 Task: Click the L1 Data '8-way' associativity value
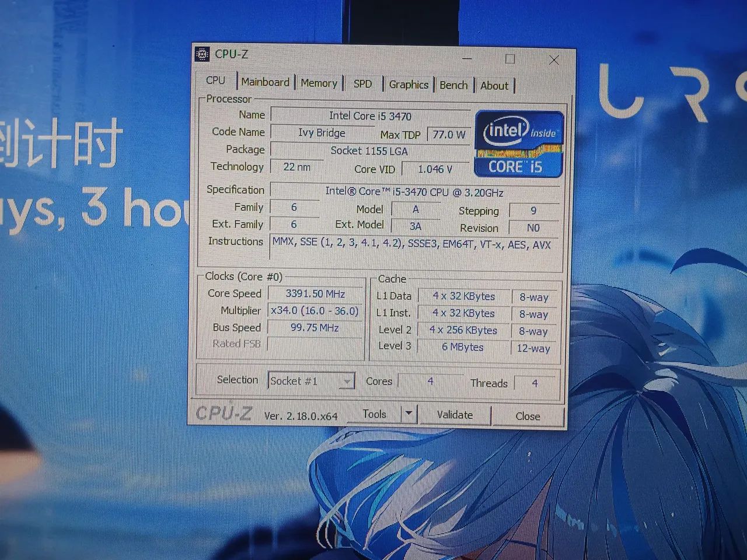534,297
